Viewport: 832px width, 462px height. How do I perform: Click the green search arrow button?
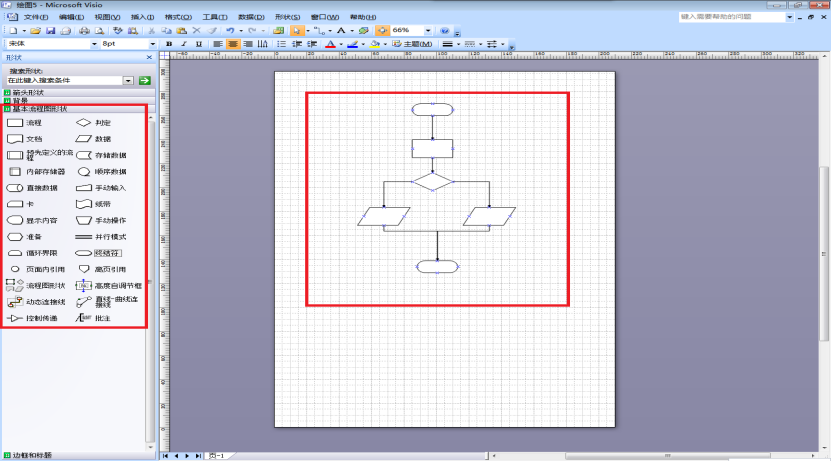(x=144, y=81)
